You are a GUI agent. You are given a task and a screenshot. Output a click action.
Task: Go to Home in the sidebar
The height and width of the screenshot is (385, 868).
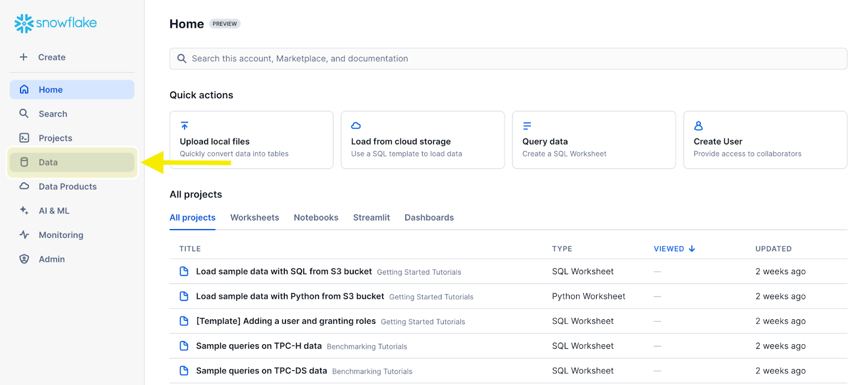point(72,90)
